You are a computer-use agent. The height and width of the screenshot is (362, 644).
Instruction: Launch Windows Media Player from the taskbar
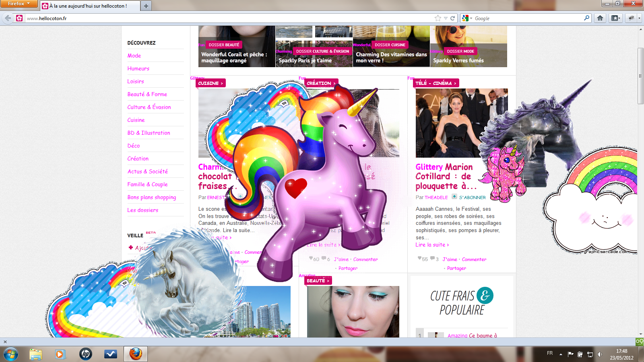point(60,354)
